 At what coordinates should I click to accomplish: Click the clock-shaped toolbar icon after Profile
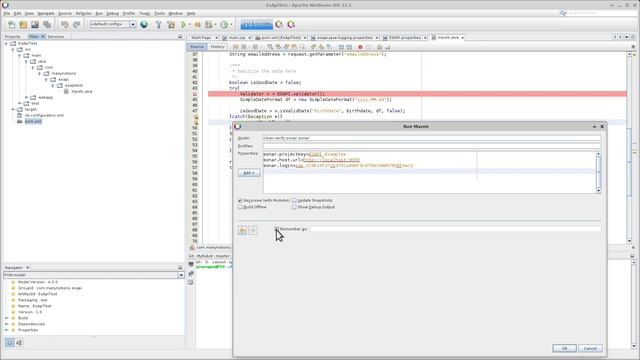(224, 25)
